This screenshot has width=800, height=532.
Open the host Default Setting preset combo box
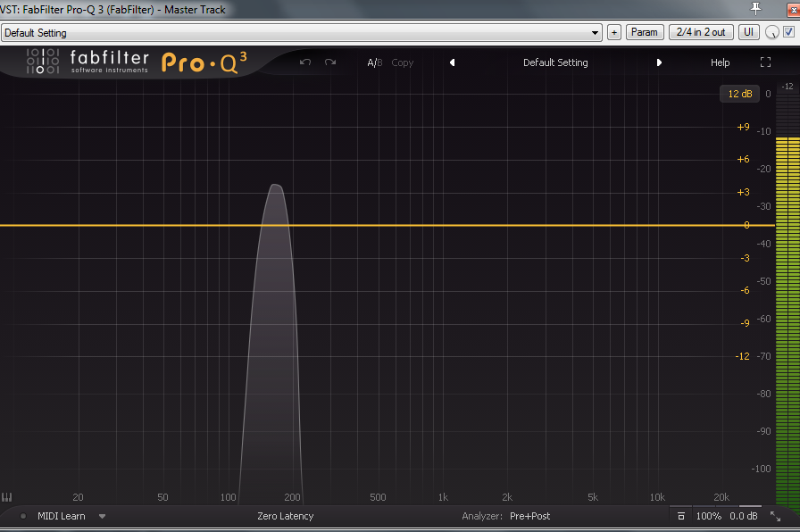pos(301,33)
